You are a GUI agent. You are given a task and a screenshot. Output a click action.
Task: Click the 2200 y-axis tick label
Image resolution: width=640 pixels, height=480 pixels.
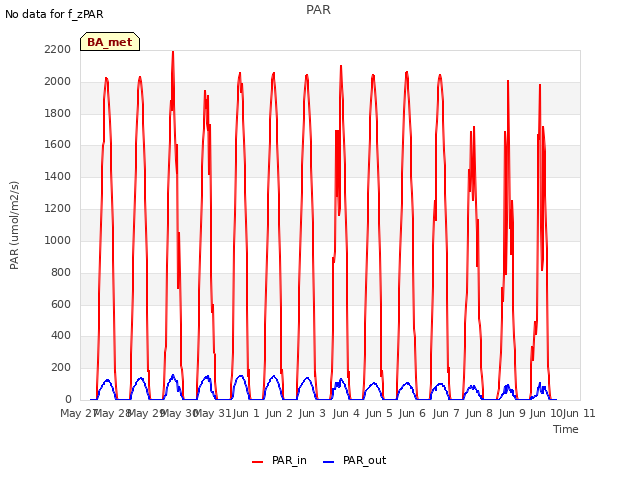(58, 49)
